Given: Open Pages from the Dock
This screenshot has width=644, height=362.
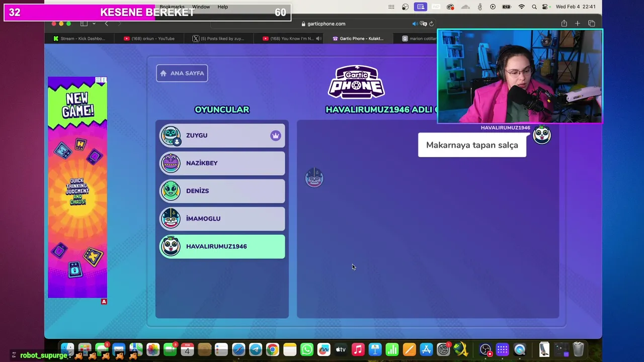Looking at the screenshot, I should pos(410,349).
